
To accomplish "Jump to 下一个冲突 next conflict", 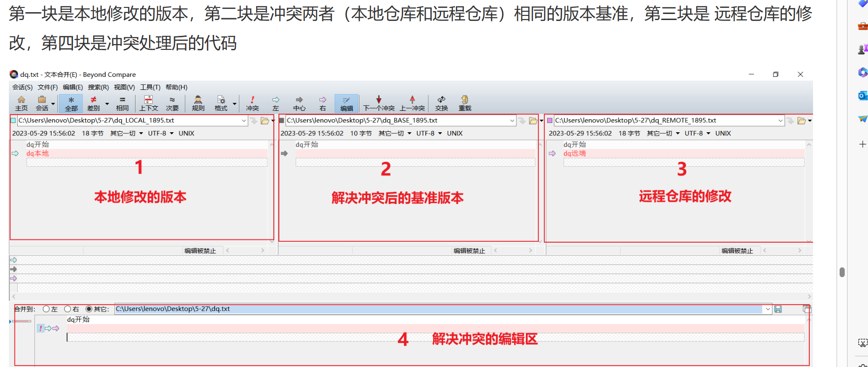I will [x=379, y=103].
